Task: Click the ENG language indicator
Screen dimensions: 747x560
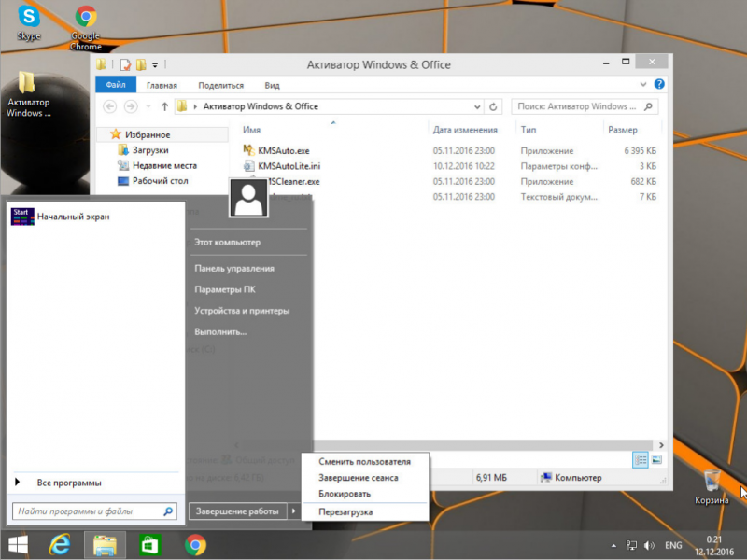Action: [x=673, y=545]
